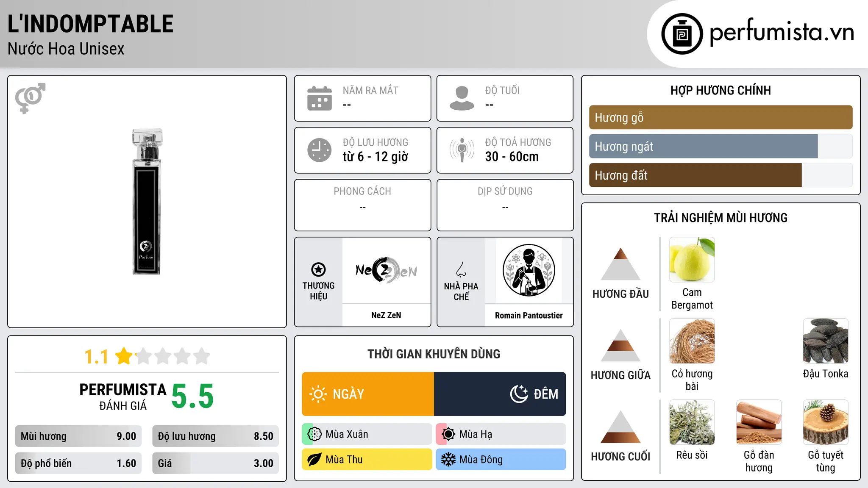Click the star badge icon above Thương hiệu
Screen dimensions: 868x488
click(x=318, y=269)
